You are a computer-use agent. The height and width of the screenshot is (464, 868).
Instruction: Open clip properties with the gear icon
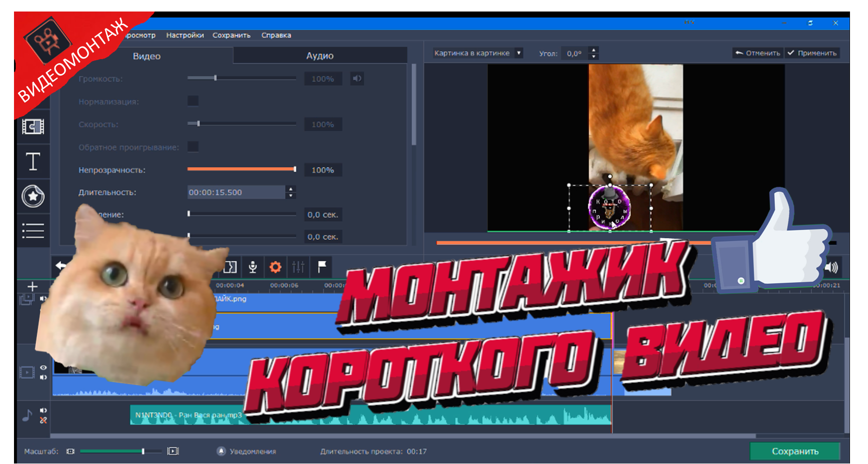coord(276,267)
